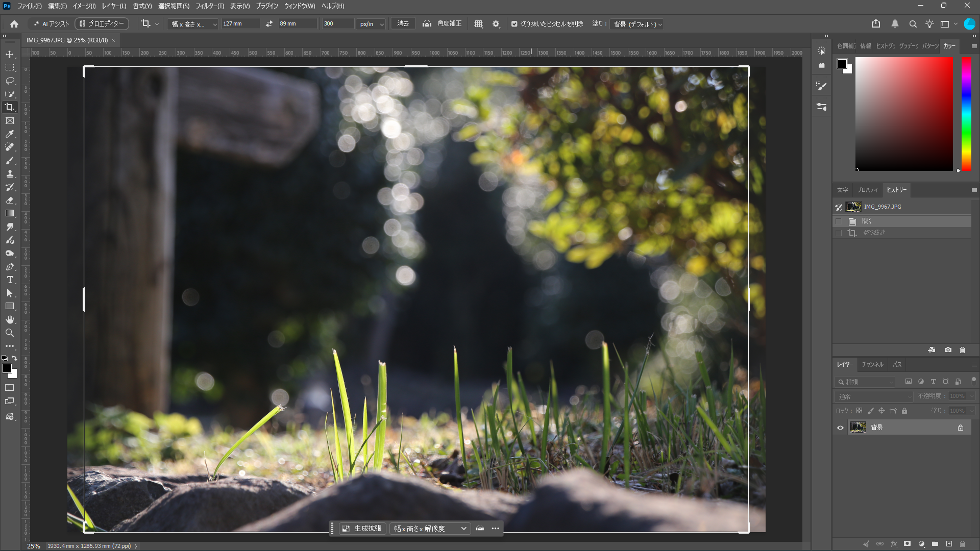Open additional crop settings gear
The image size is (980, 551).
point(496,23)
